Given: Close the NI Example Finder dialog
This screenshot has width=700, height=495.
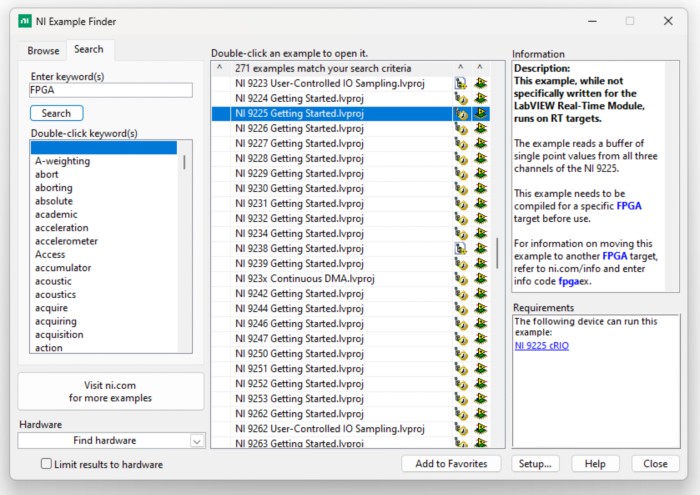Looking at the screenshot, I should click(x=655, y=464).
